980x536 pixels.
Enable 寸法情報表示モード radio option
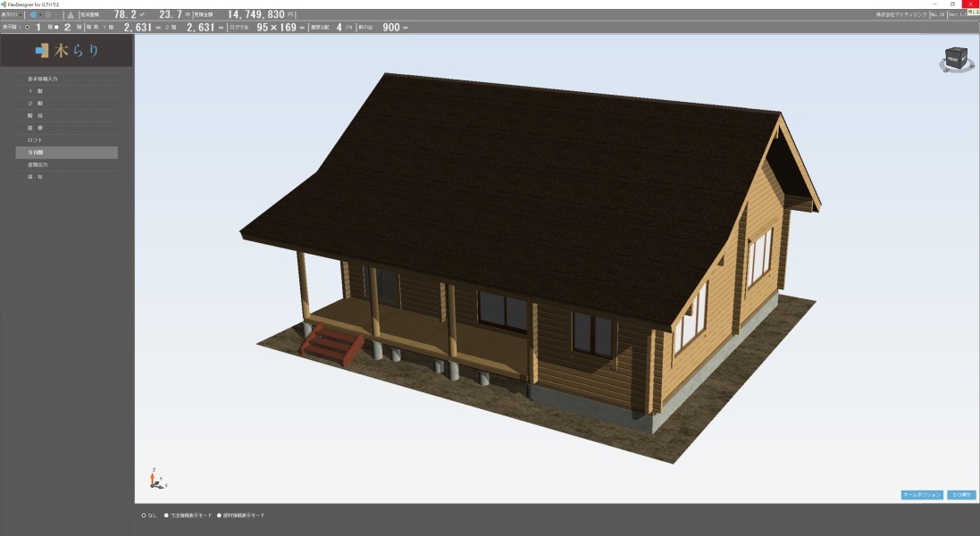coord(166,515)
